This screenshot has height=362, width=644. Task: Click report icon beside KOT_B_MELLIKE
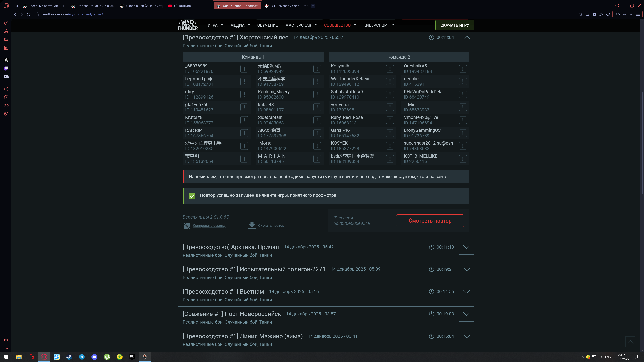pyautogui.click(x=463, y=159)
